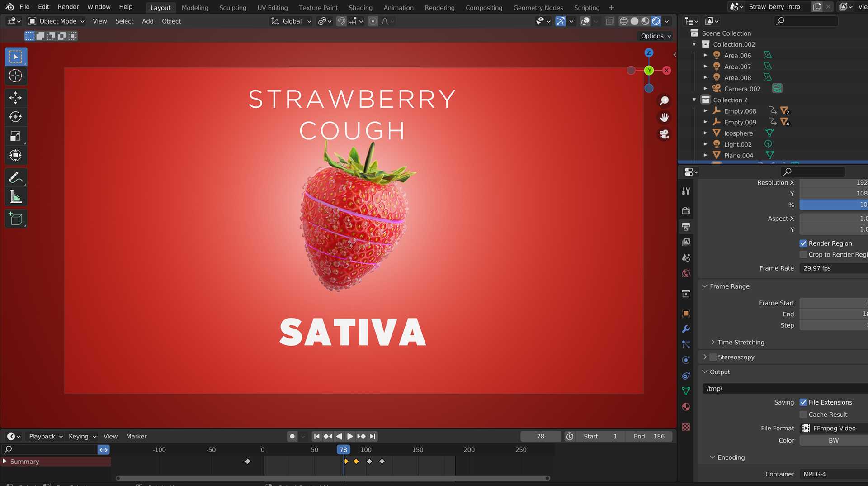Switch to material preview shading

(x=645, y=21)
